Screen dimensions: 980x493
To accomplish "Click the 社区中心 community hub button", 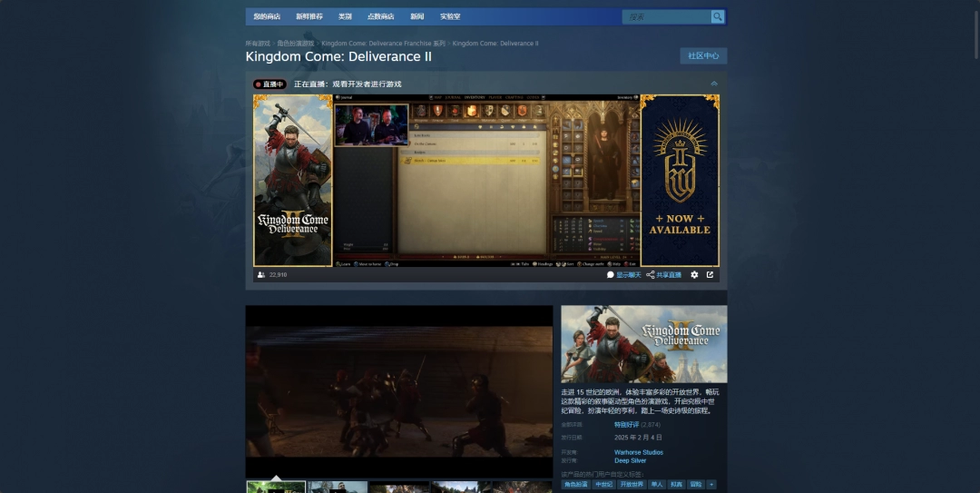I will click(703, 55).
